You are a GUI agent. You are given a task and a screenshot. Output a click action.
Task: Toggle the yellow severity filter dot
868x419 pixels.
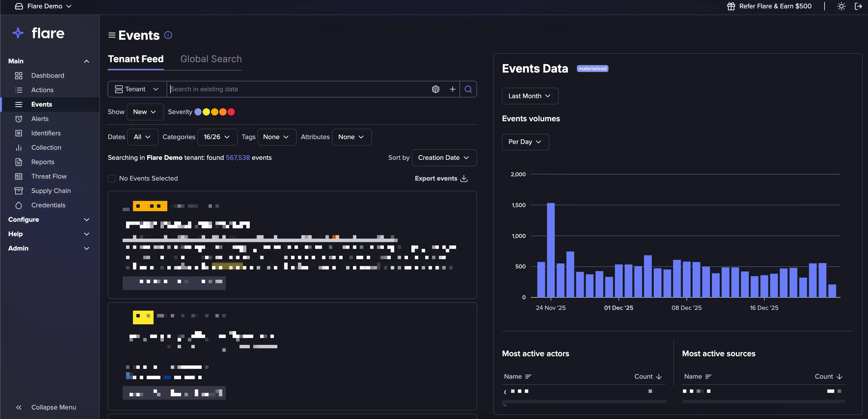coord(206,112)
